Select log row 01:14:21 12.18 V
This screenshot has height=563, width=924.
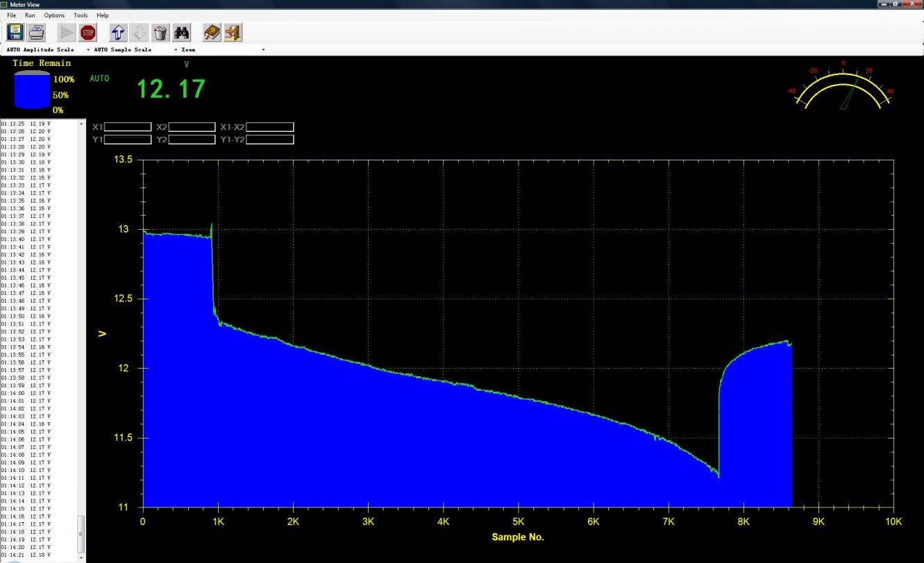coord(26,555)
